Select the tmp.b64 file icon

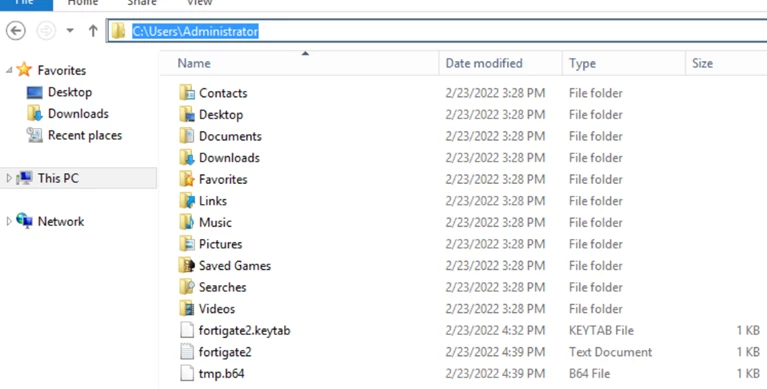[x=187, y=373]
